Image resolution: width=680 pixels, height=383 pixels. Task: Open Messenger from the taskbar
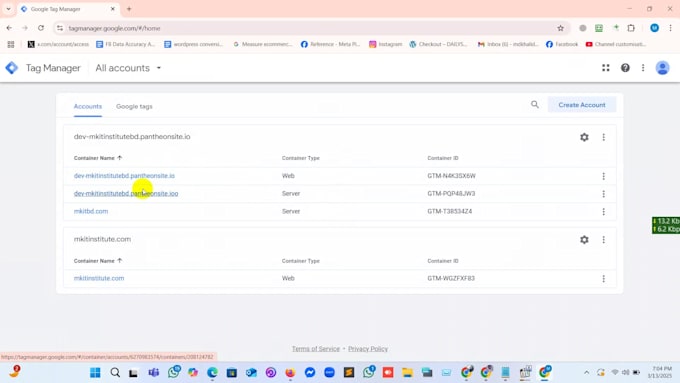[310, 372]
